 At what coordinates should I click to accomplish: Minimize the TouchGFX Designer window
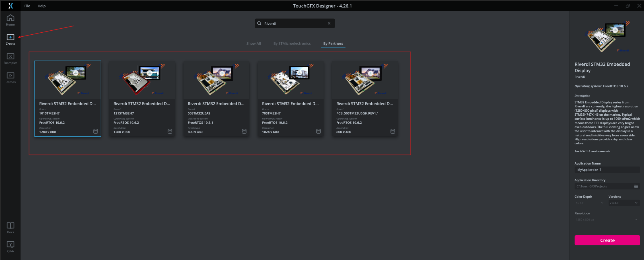tap(616, 6)
